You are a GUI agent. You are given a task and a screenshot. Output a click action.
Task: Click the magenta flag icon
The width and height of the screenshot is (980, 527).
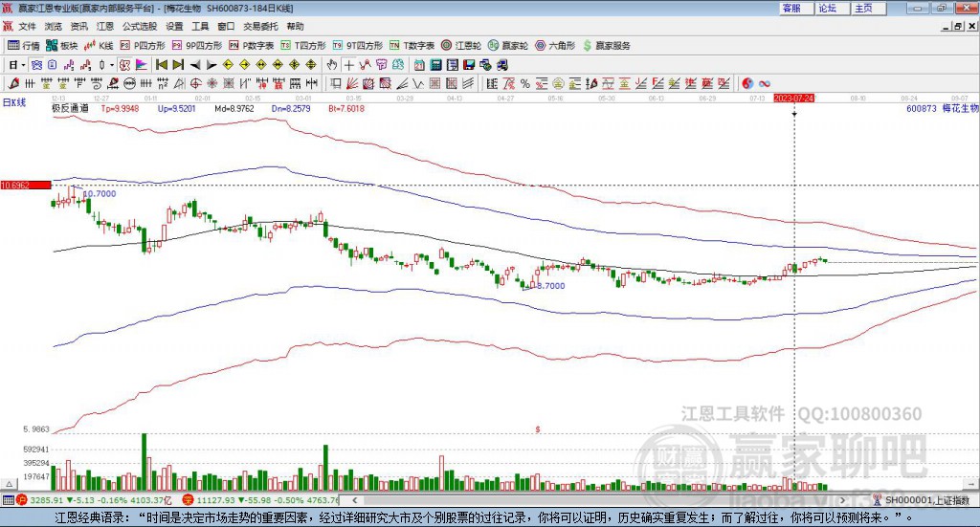coord(142,65)
